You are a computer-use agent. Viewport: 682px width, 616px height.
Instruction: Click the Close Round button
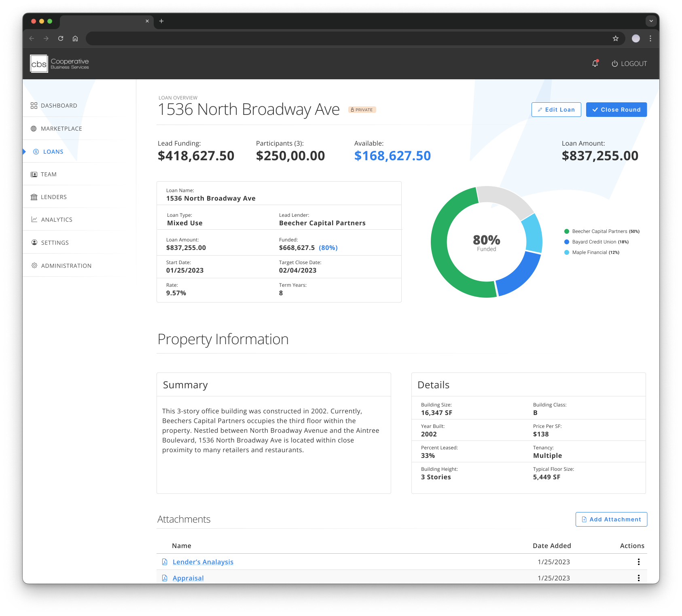click(616, 110)
